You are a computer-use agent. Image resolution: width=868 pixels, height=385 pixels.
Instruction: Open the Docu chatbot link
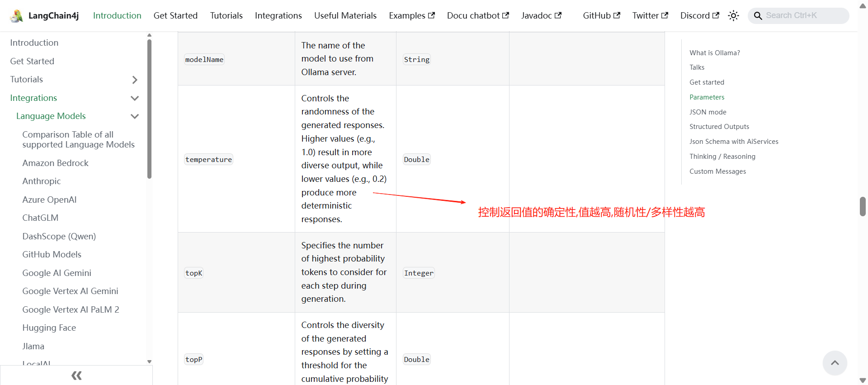click(x=478, y=16)
